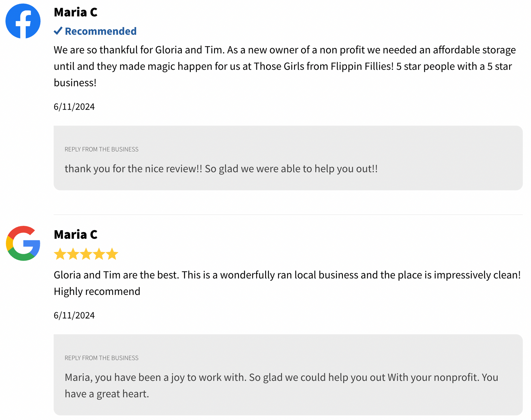This screenshot has height=420, width=531.
Task: Click the first gold rating star
Action: pos(60,254)
